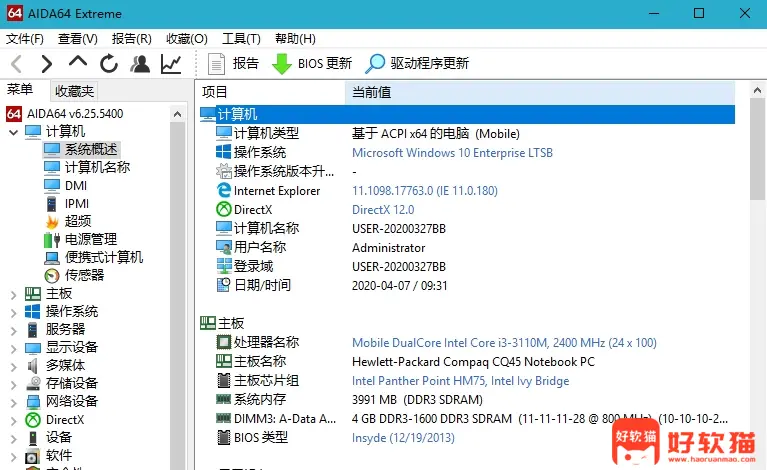Click the 多媒体 speaker icon in tree
This screenshot has width=767, height=470.
(33, 365)
